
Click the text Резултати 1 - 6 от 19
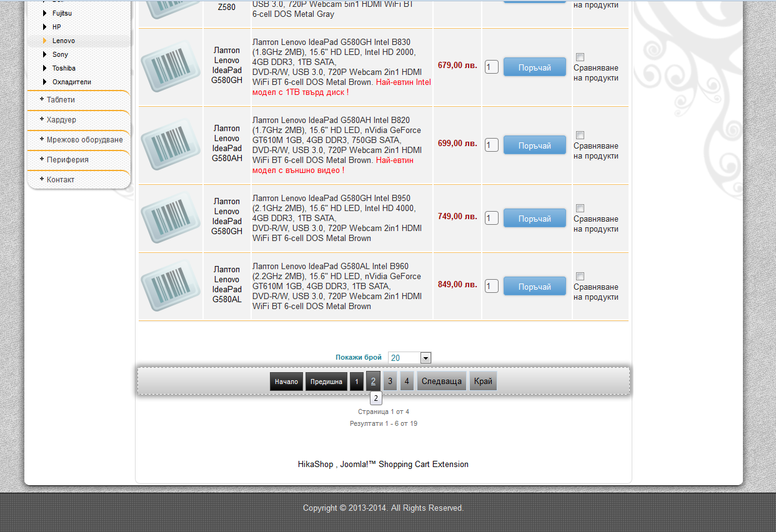(x=384, y=424)
